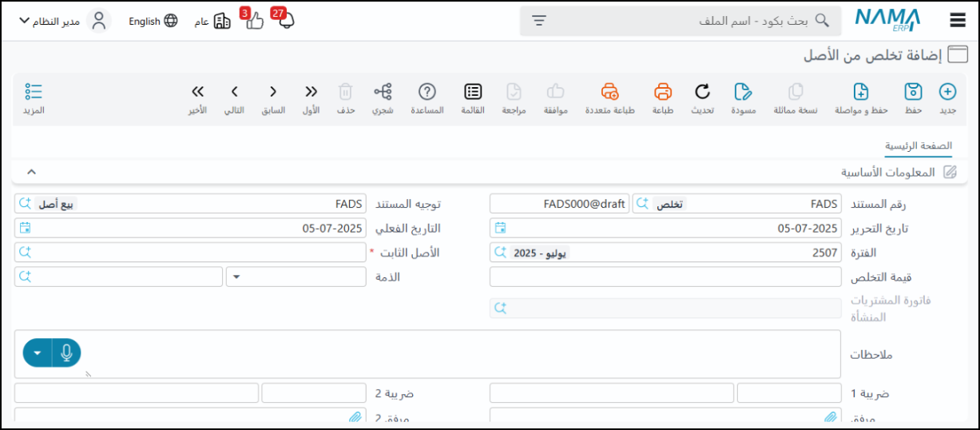The width and height of the screenshot is (980, 430).
Task: Click the microphone icon in notes field
Action: pos(66,352)
